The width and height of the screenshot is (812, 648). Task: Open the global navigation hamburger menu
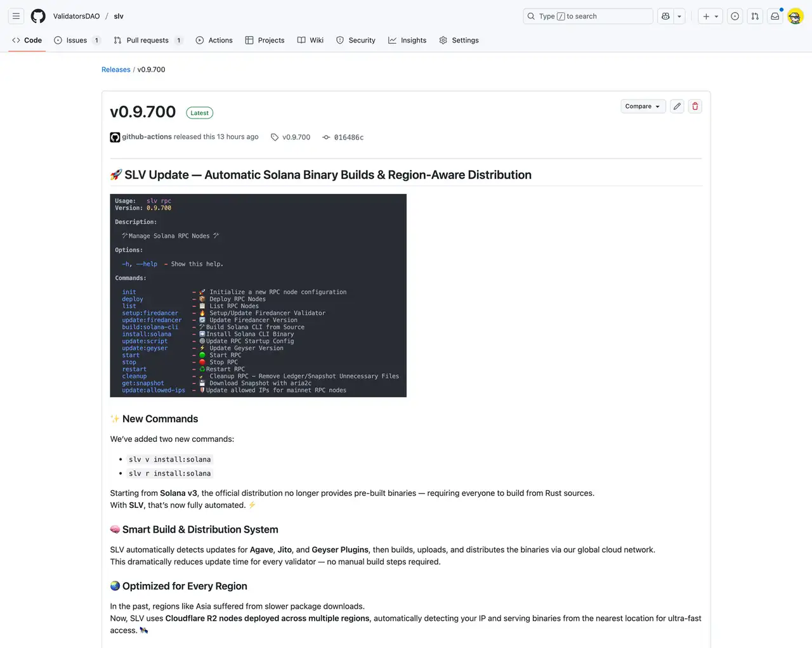tap(16, 16)
